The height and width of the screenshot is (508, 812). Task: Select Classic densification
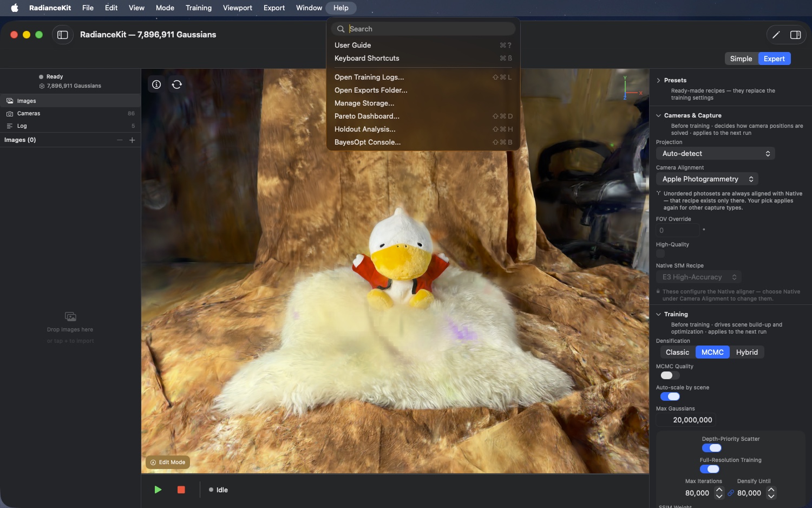tap(677, 353)
